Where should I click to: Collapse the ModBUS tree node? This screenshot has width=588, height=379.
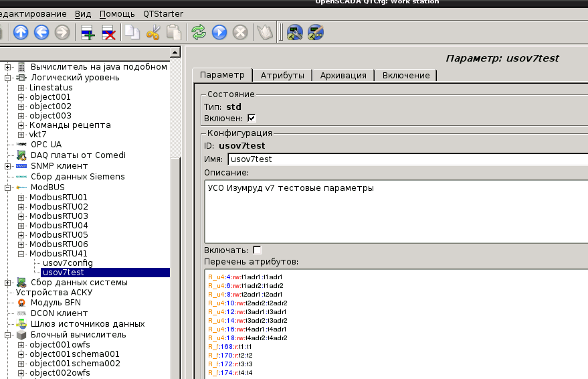(8, 187)
